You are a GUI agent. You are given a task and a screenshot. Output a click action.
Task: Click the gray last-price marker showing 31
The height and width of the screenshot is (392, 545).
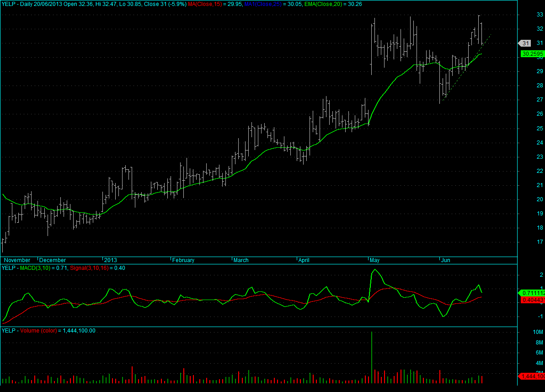pos(525,43)
